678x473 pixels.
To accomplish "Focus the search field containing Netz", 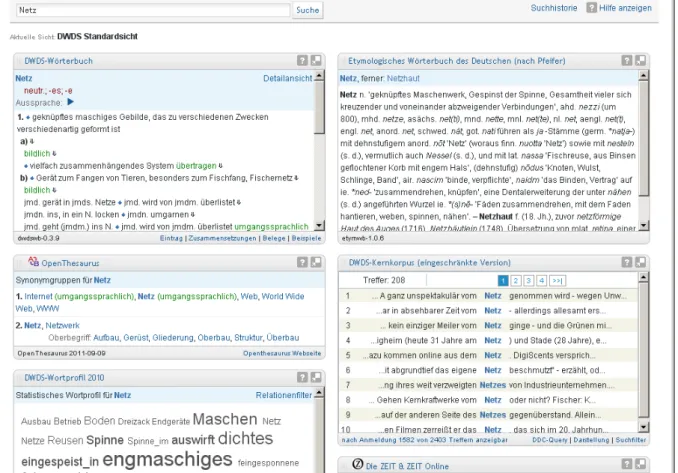I will [x=153, y=10].
